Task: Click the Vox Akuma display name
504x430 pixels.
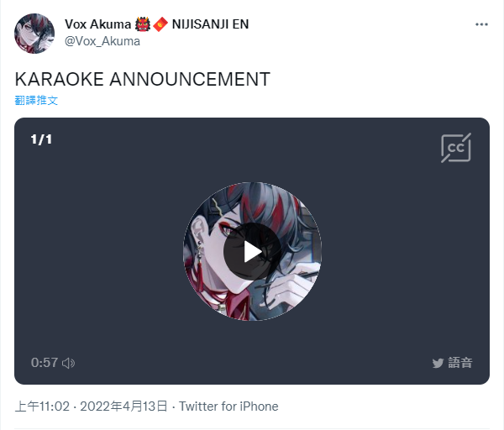Action: tap(97, 24)
